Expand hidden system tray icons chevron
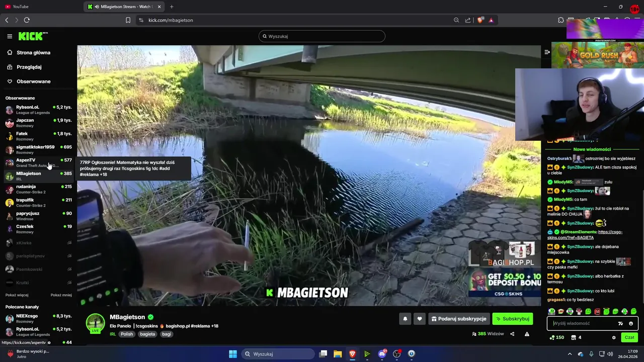Screen dimensions: 644x362 point(571,354)
